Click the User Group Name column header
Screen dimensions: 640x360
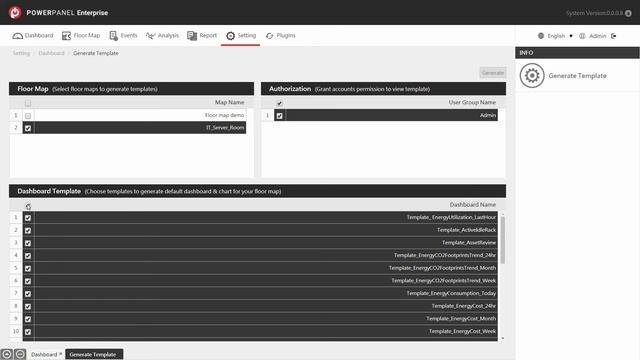pyautogui.click(x=472, y=102)
